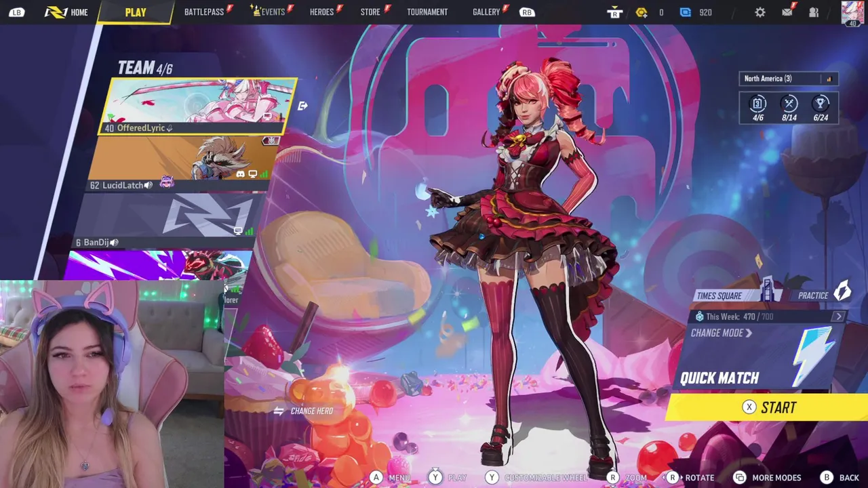This screenshot has width=868, height=488.
Task: Leave team using exit icon
Action: (302, 106)
